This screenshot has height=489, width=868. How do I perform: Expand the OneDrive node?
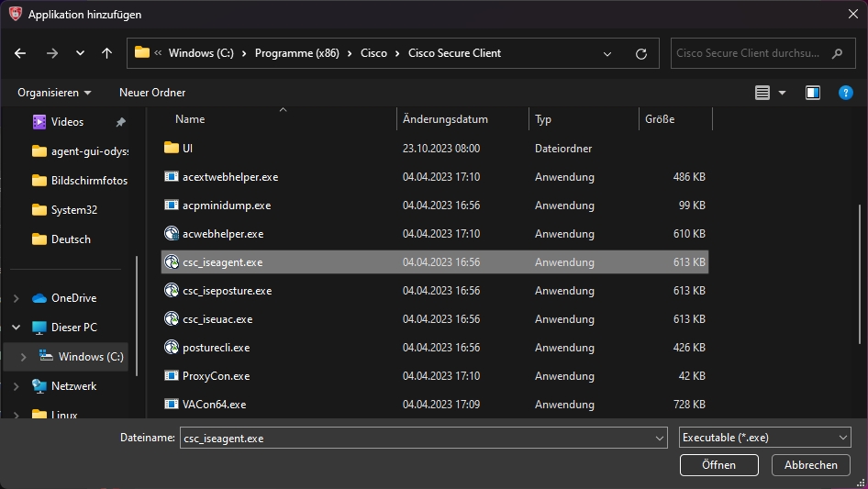coord(16,298)
